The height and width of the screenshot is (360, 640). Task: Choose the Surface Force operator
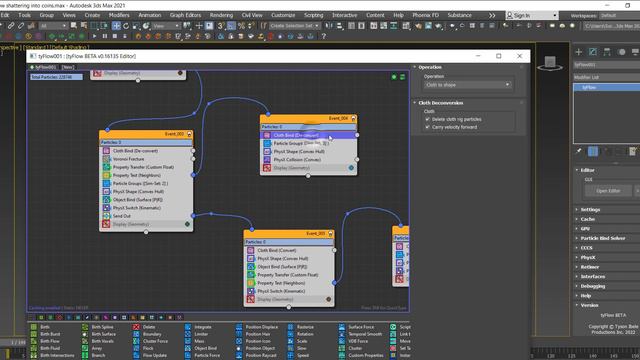tap(356, 327)
